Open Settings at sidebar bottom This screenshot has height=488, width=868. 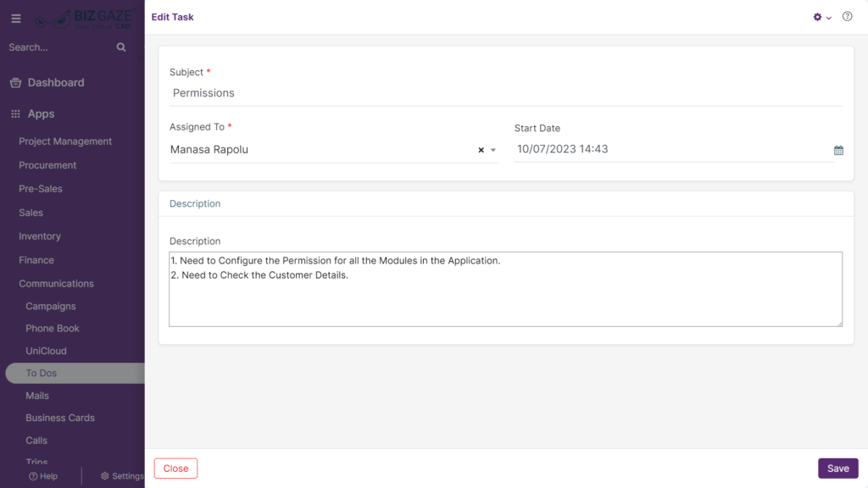122,476
